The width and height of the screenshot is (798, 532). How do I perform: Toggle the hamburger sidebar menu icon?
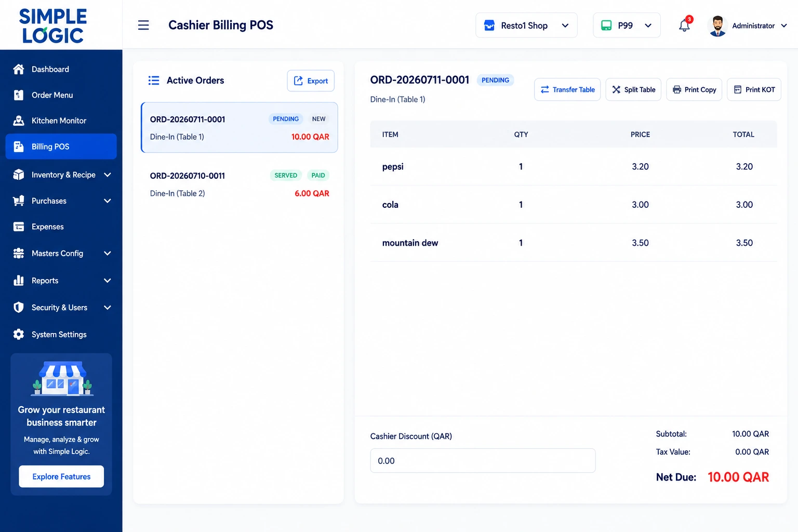(143, 25)
